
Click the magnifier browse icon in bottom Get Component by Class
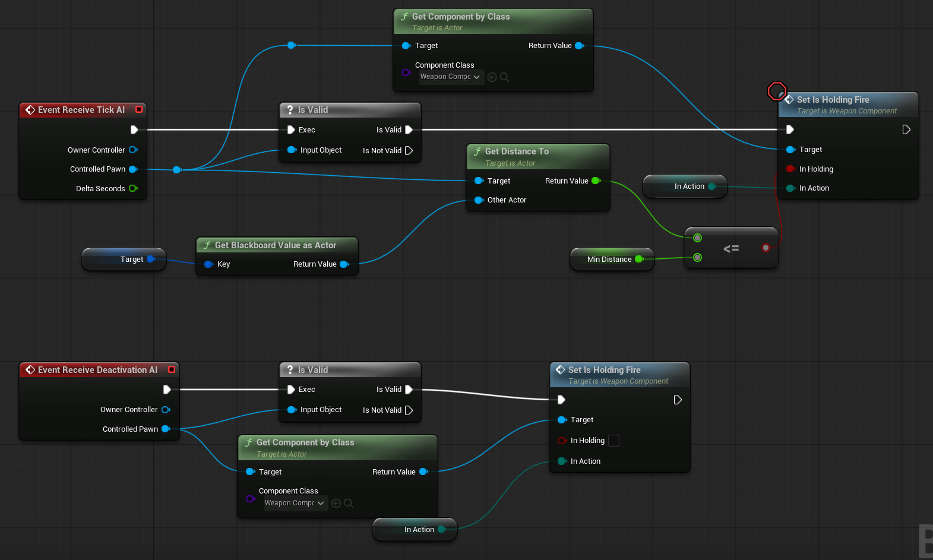349,504
